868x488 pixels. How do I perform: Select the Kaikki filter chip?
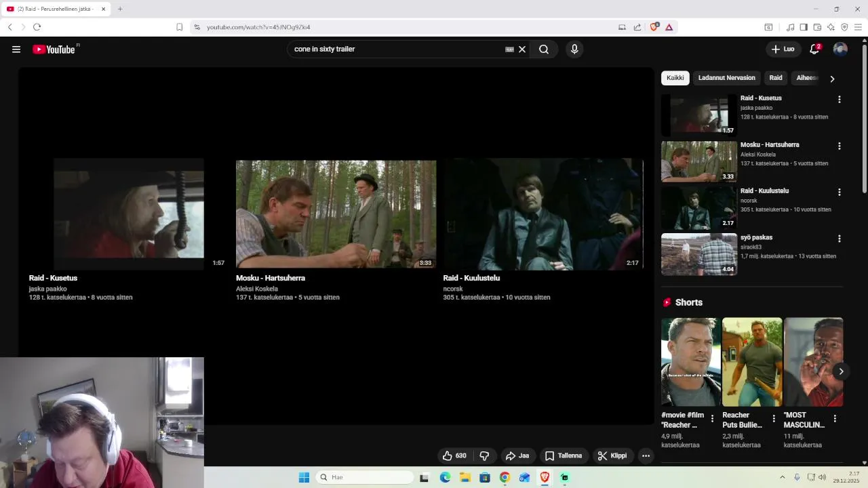click(675, 78)
